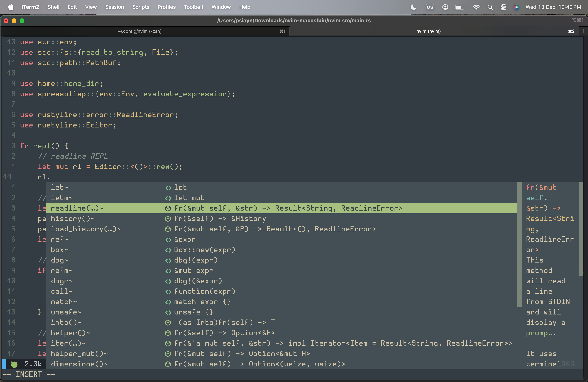Open the Shell menu
This screenshot has height=382, width=588.
pos(53,7)
